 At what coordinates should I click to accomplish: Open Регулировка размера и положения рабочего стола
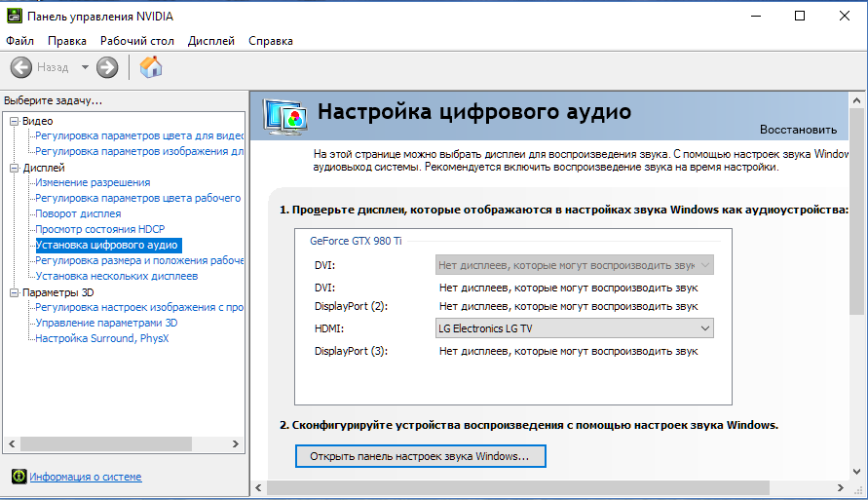[x=139, y=260]
